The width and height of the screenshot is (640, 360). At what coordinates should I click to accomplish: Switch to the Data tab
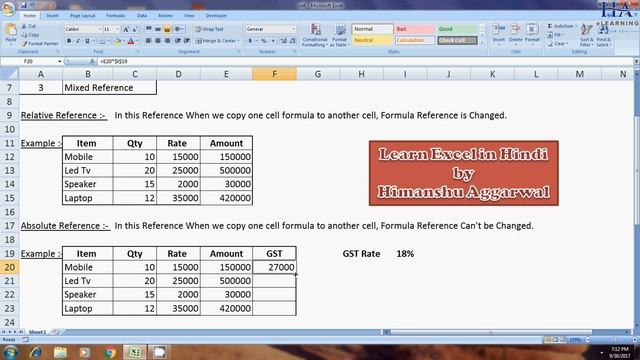(142, 16)
